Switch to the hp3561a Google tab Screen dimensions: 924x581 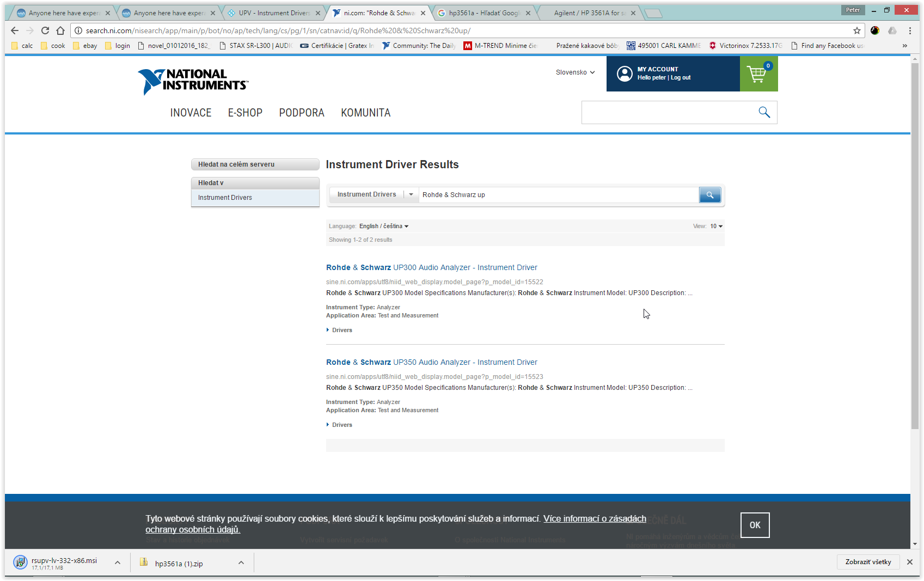pos(484,13)
